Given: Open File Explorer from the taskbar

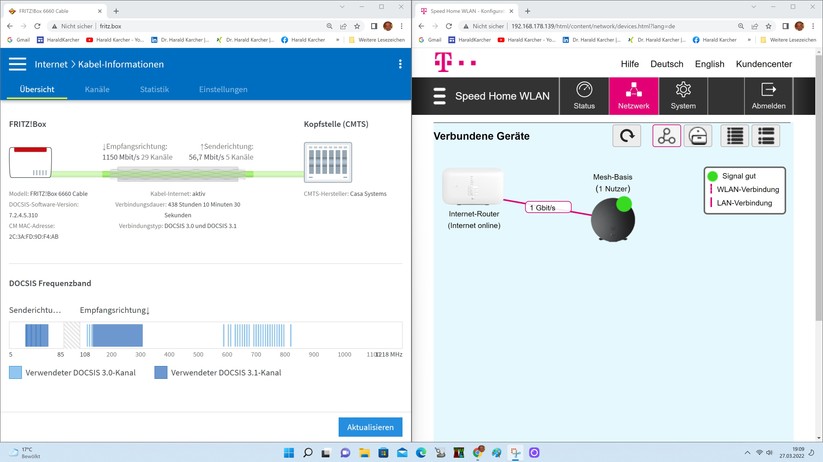Looking at the screenshot, I should (x=364, y=453).
